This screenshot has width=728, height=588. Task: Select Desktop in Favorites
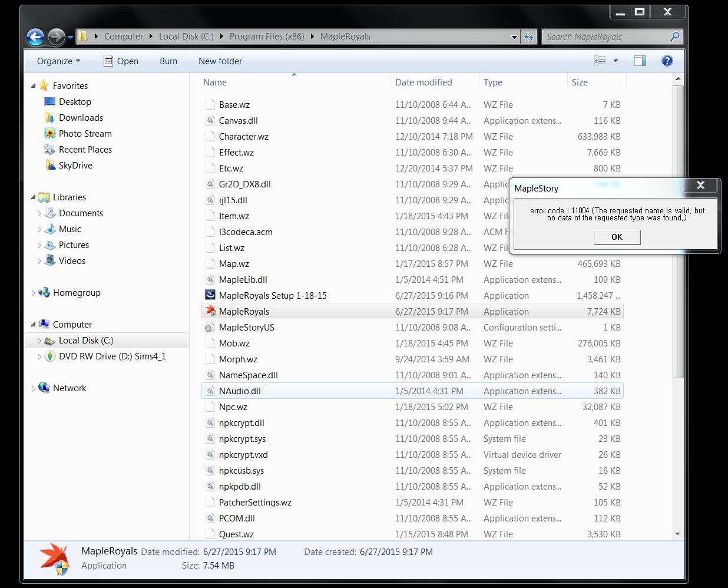(x=75, y=102)
